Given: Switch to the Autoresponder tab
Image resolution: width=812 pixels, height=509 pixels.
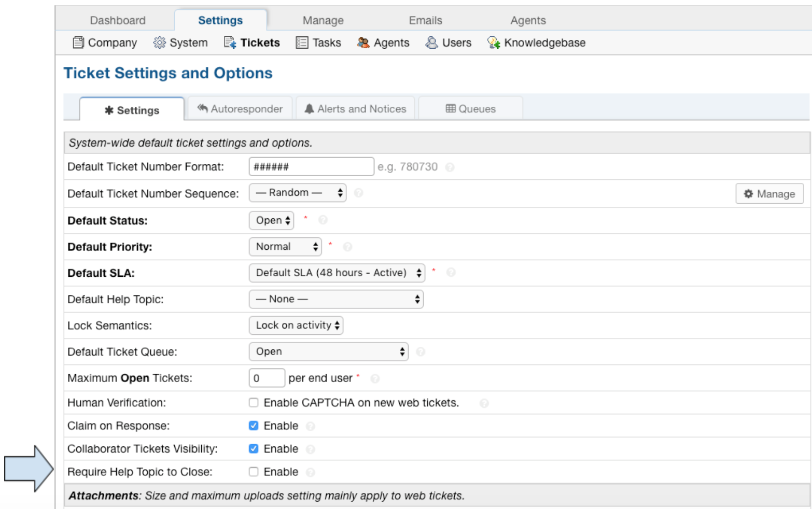Looking at the screenshot, I should coord(240,109).
